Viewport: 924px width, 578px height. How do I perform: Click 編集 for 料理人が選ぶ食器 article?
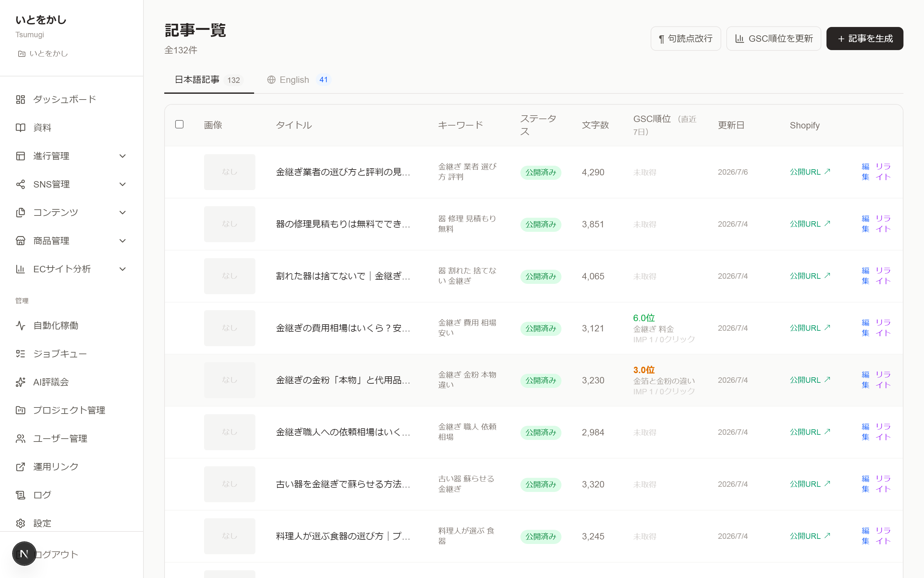[865, 536]
